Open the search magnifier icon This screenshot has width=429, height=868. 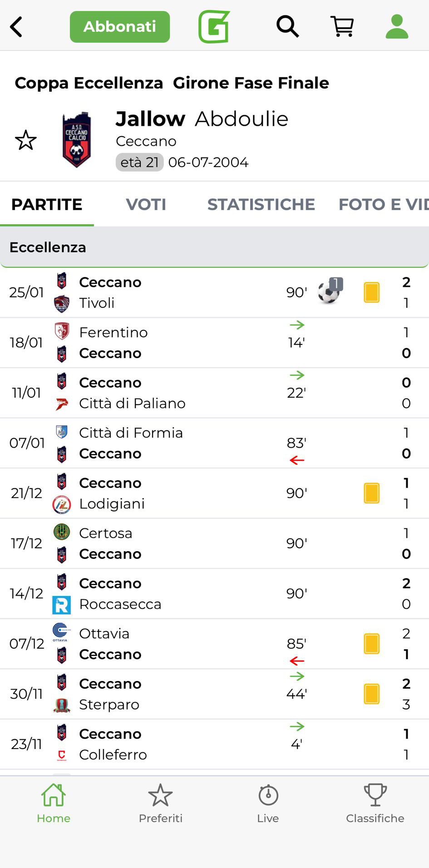click(287, 26)
